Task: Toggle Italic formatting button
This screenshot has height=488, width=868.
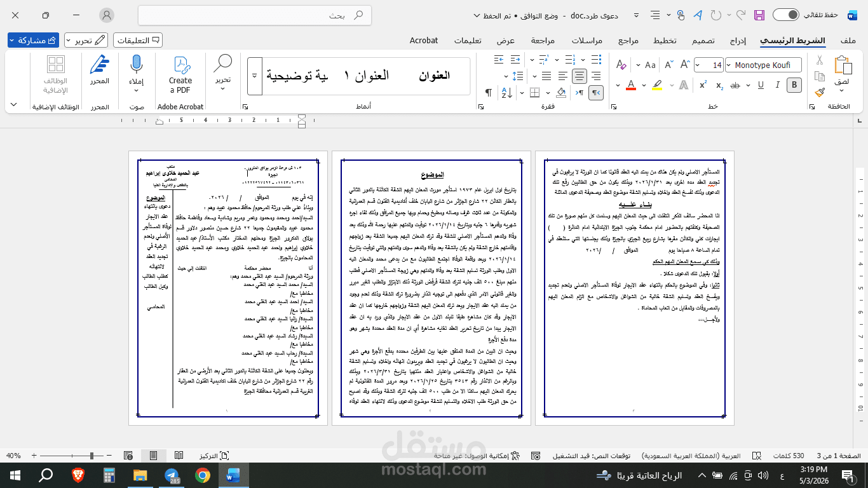Action: [778, 85]
